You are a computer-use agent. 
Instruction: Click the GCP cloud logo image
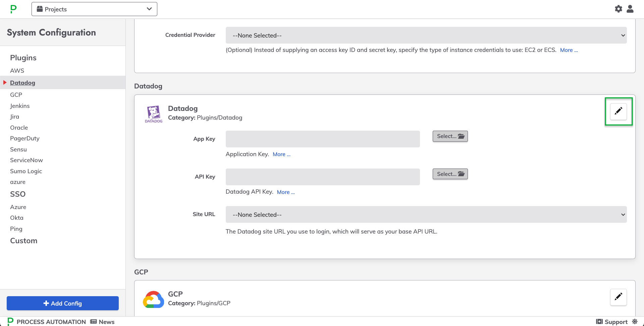click(154, 299)
